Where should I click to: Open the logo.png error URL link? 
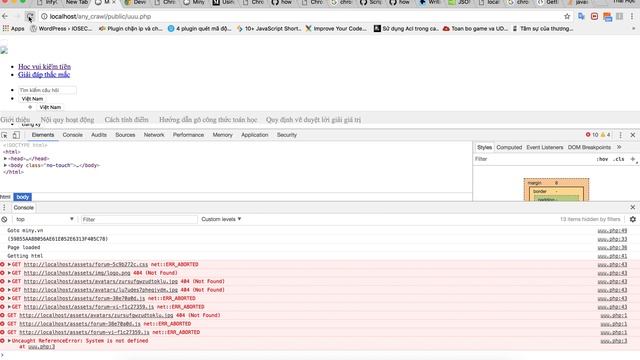coord(77,273)
